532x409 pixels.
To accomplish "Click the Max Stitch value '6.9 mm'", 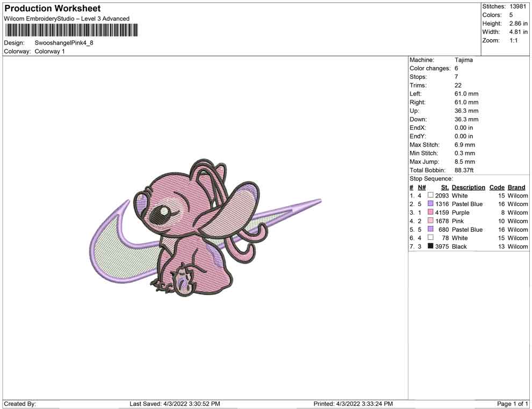I will tap(465, 145).
